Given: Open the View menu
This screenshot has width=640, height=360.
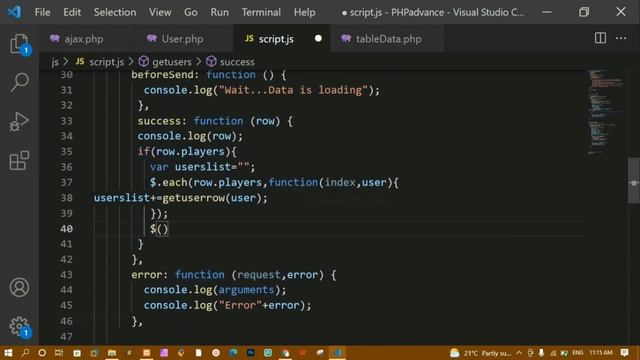Looking at the screenshot, I should click(x=160, y=12).
